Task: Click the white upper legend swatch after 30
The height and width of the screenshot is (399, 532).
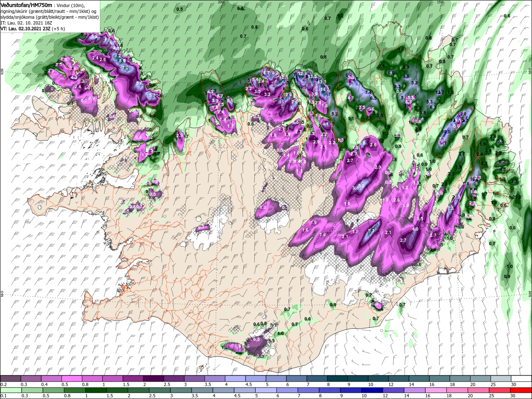Action: pyautogui.click(x=521, y=378)
